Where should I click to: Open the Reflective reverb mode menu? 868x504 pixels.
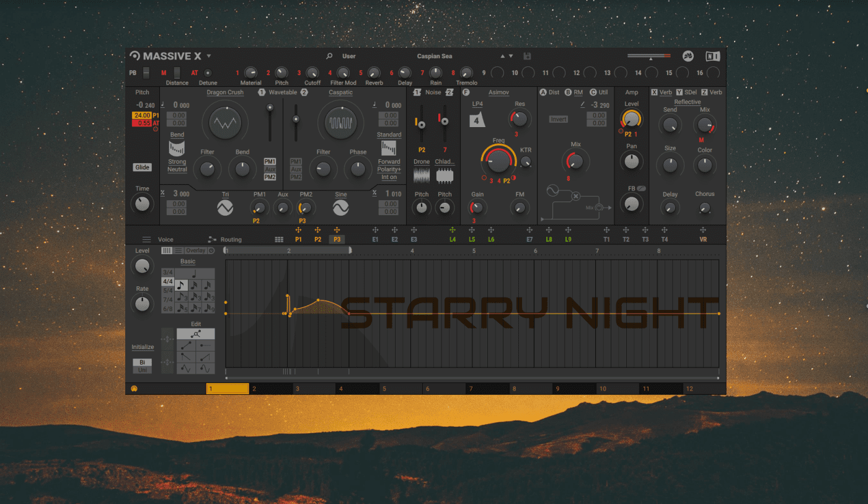(687, 102)
